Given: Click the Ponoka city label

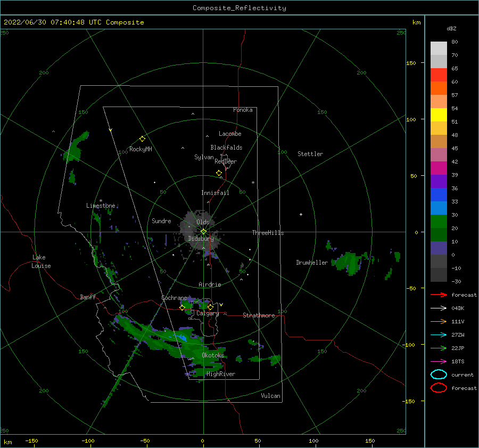Looking at the screenshot, I should point(243,110).
